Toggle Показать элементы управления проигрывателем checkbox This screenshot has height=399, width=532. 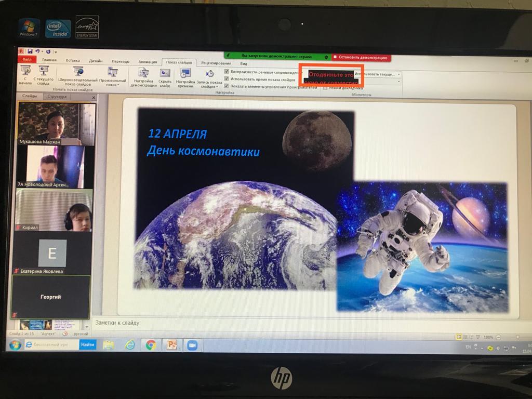click(x=227, y=86)
